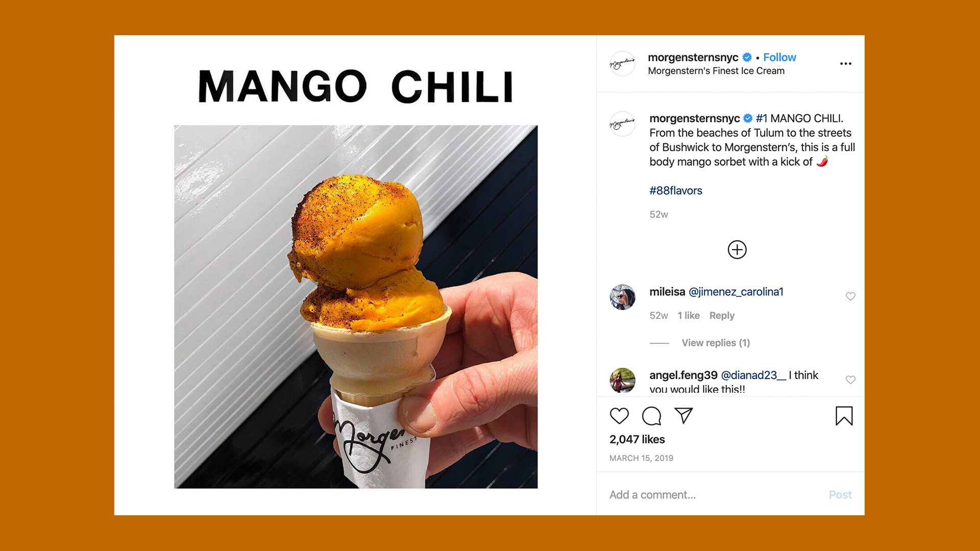Follow morgensternsnyc
The height and width of the screenshot is (551, 980).
coord(779,57)
